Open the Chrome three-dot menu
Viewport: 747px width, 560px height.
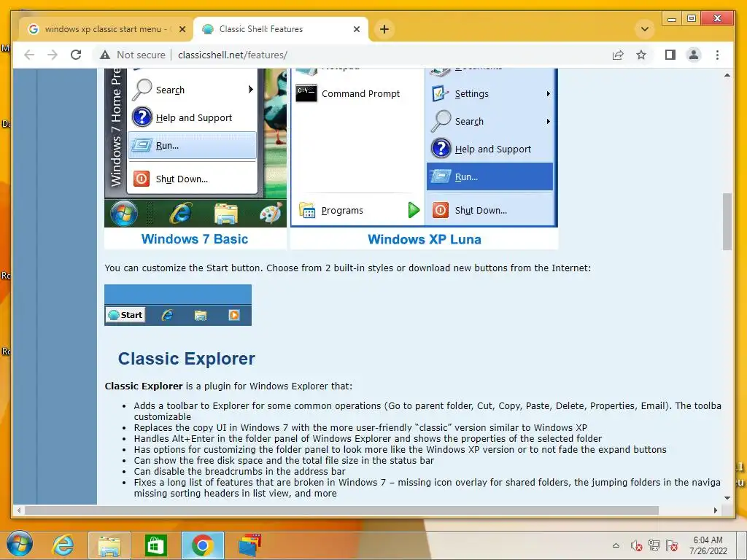[718, 55]
